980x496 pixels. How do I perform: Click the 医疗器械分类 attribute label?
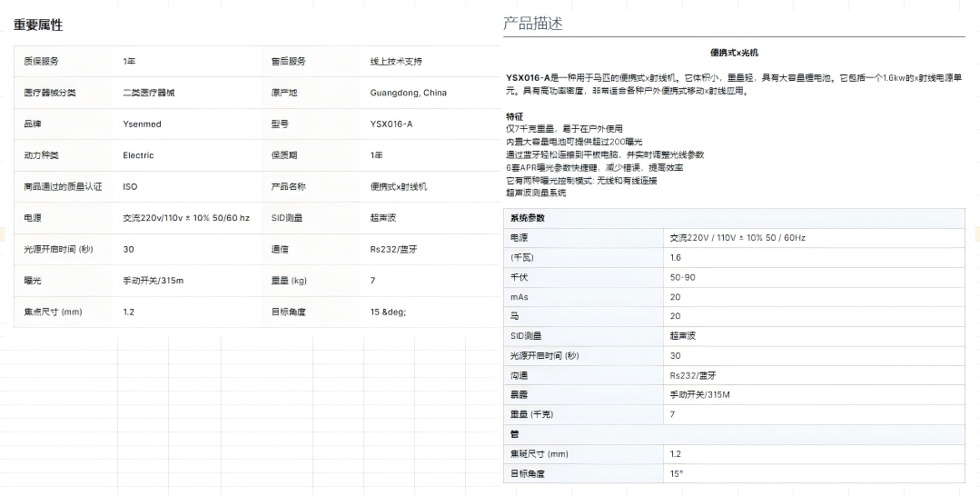(50, 93)
